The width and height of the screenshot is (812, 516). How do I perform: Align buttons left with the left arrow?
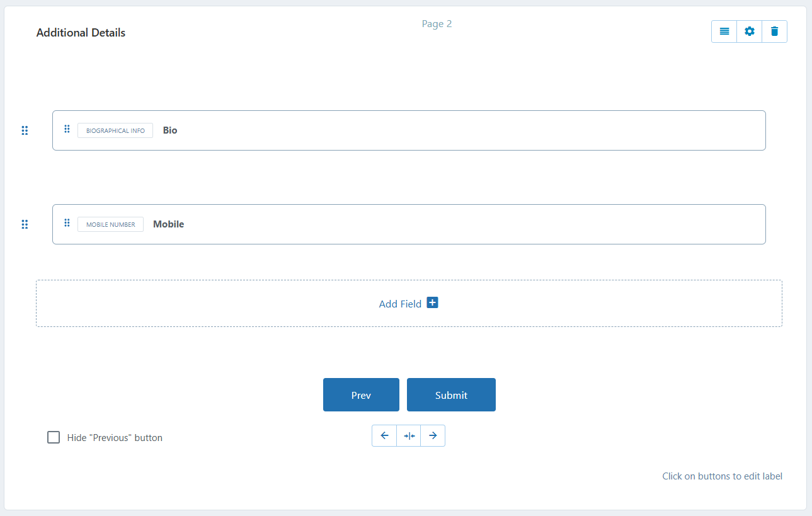coord(384,435)
